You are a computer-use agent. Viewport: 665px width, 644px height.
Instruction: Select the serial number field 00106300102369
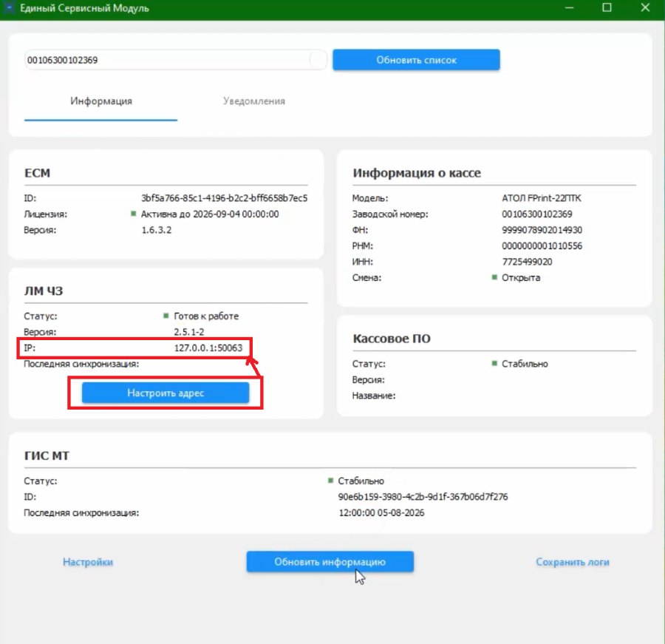point(176,60)
